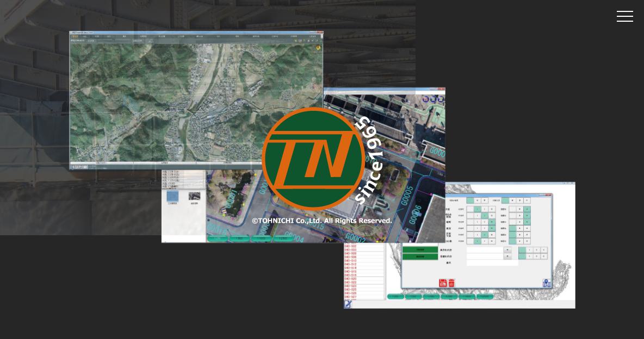644x339 pixels.
Task: Click the curved "since1965" text beside logo
Action: coord(369,160)
